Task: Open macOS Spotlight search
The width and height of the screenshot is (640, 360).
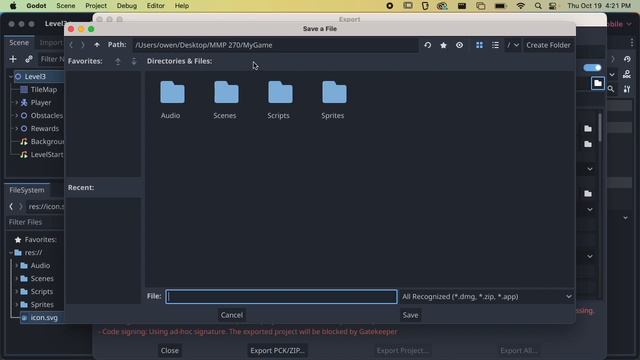Action: (538, 6)
